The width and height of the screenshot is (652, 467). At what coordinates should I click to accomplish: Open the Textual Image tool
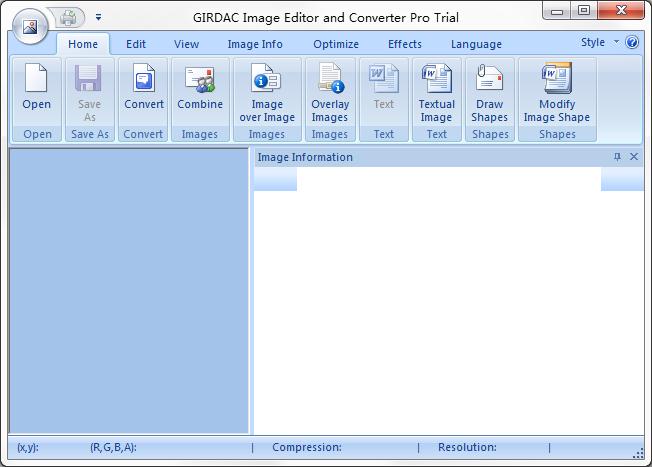click(x=437, y=78)
